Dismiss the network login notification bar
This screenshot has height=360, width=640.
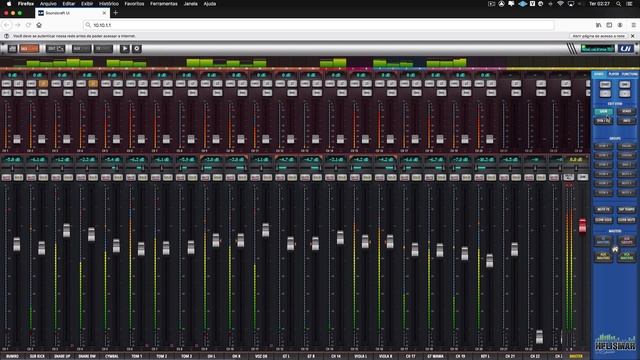click(x=633, y=36)
